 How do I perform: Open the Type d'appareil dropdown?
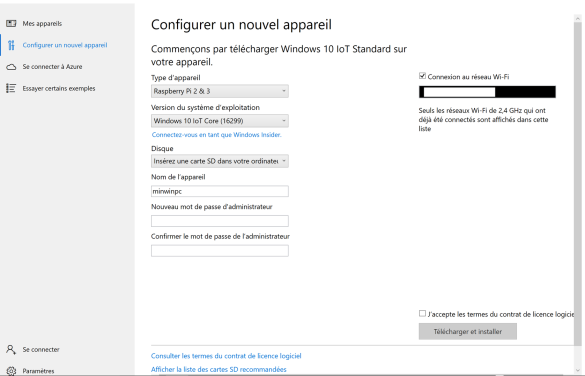point(220,91)
